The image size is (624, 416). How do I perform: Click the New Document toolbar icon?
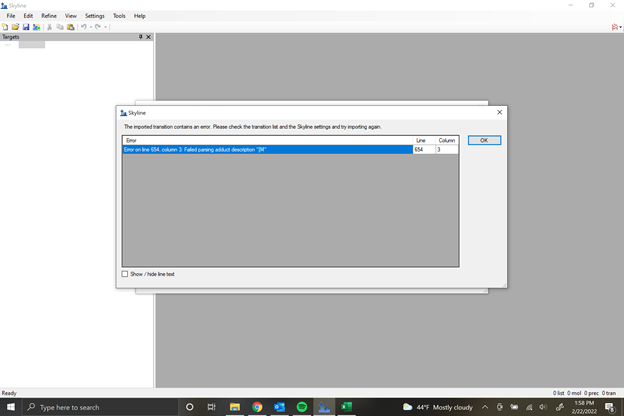(x=6, y=27)
